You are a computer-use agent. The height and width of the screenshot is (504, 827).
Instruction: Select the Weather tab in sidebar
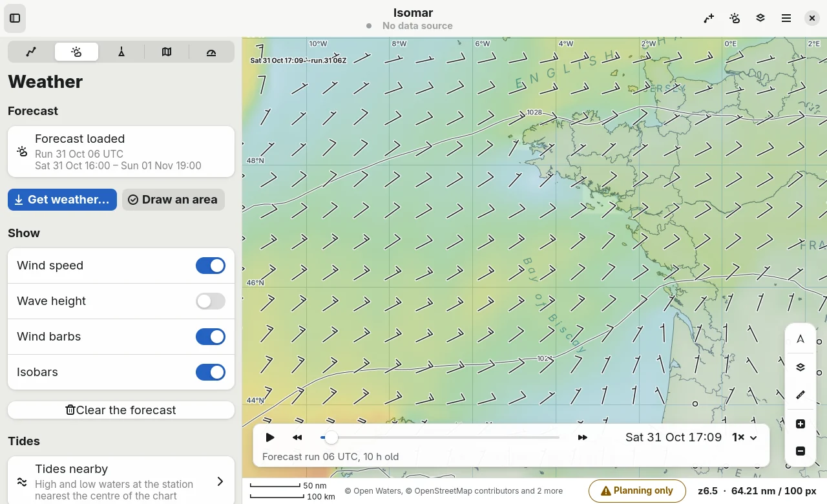point(76,52)
